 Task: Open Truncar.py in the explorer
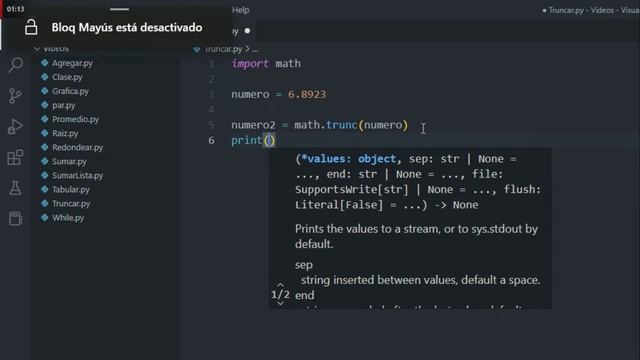tap(71, 204)
